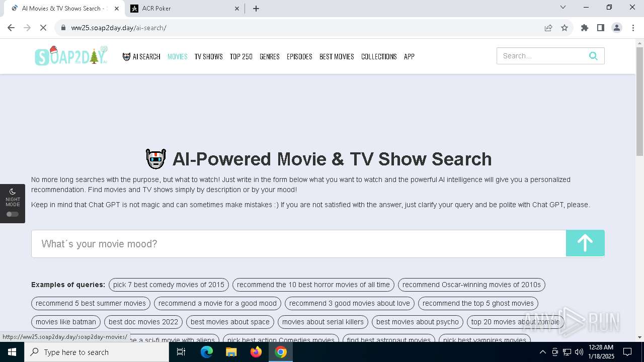
Task: Go to TV Shows section
Action: point(208,56)
